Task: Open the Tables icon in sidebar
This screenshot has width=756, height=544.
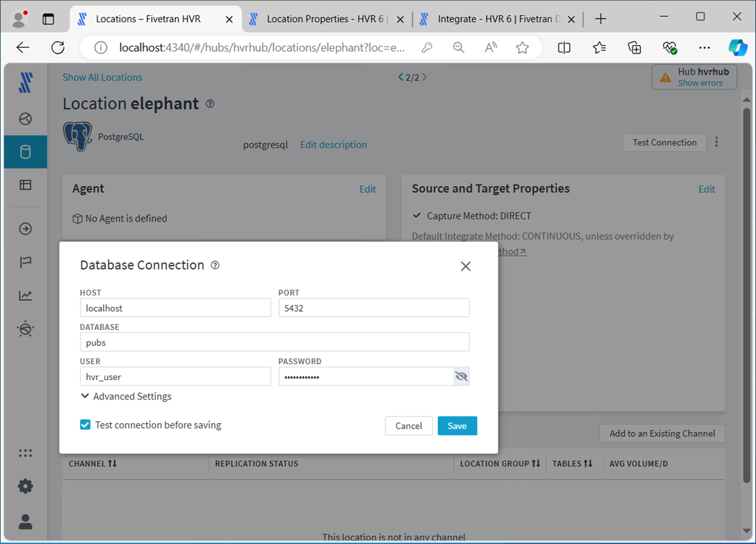Action: click(26, 185)
